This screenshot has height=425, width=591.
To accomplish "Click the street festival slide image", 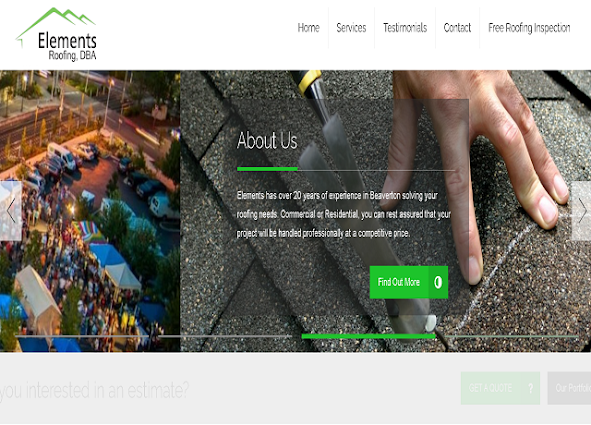I will click(90, 211).
